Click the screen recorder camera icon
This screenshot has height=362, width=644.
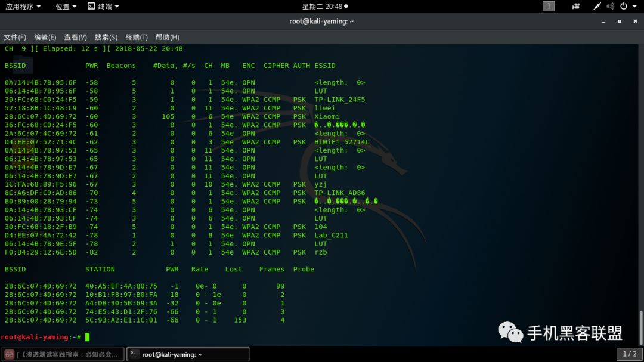tap(576, 6)
